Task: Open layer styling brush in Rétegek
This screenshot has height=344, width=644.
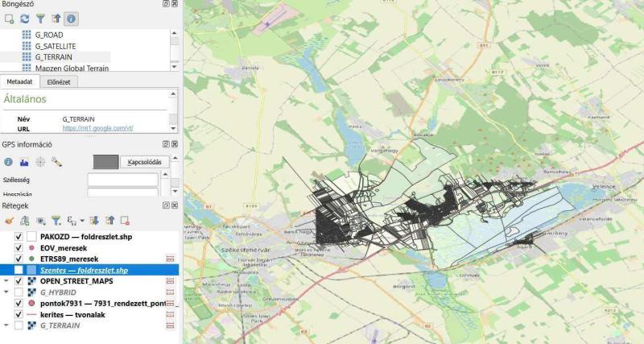Action: tap(9, 219)
